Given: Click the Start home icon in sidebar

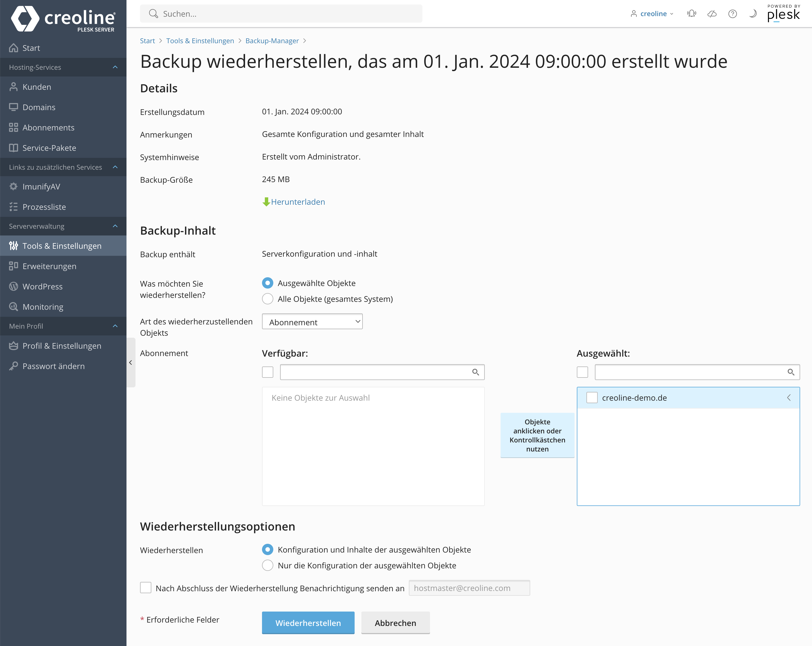Looking at the screenshot, I should (14, 48).
